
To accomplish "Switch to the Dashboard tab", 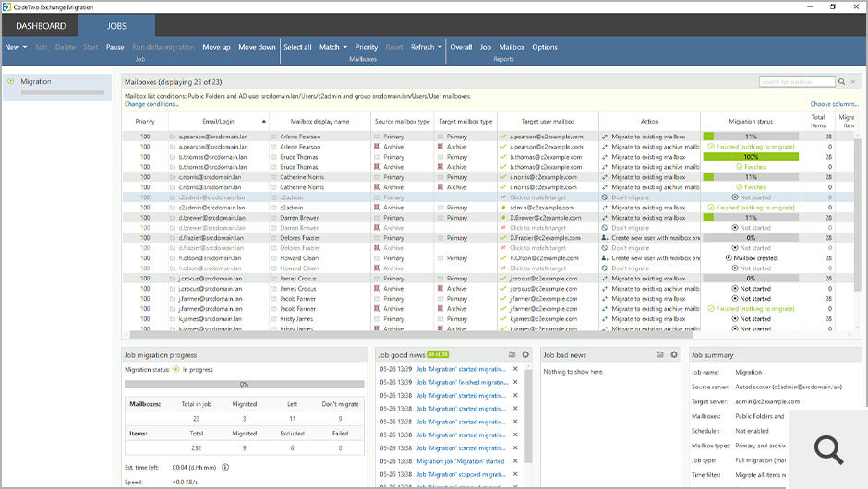I will tap(41, 26).
